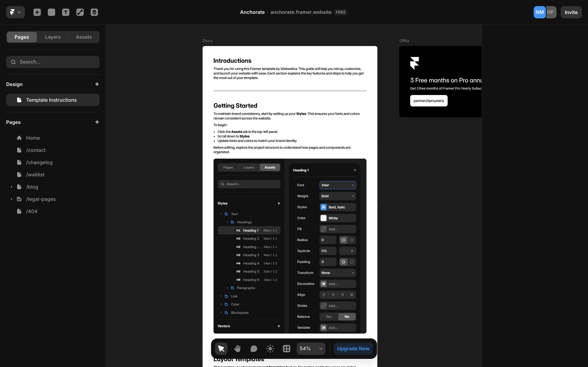Open the CMS panel via the database icon
Screen dimensions: 588x367
click(x=94, y=12)
